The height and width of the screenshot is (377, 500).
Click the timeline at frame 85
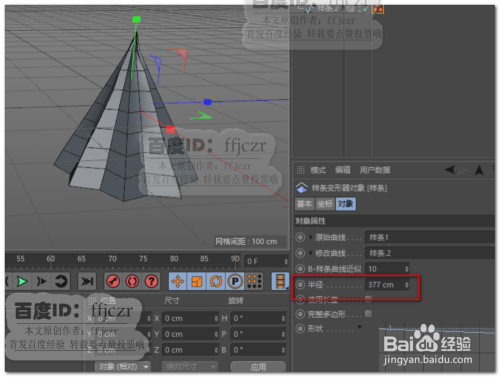pos(204,259)
